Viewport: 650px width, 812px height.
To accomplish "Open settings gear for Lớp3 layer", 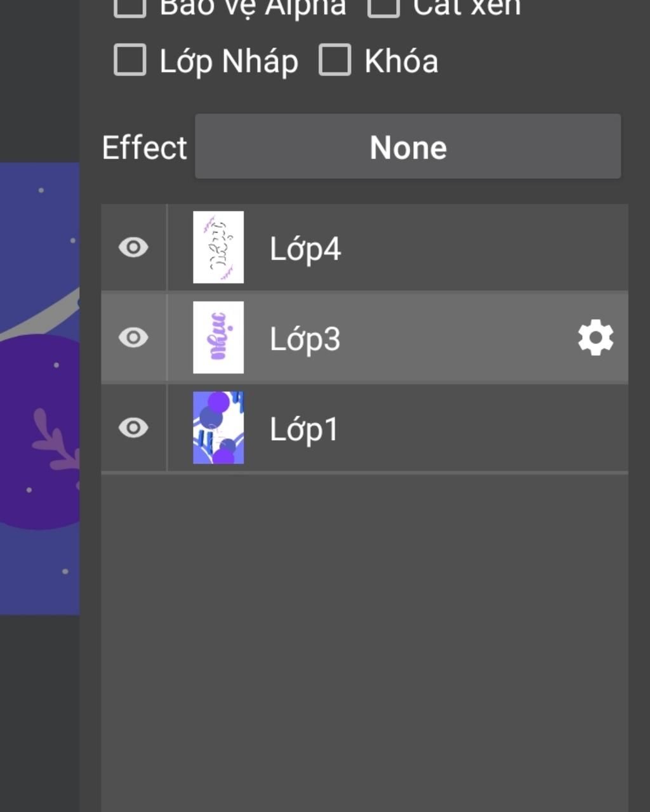I will click(595, 338).
